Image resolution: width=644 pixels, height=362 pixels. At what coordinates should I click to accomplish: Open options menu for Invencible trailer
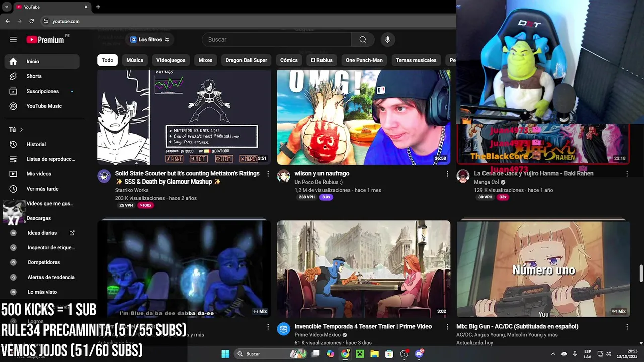447,327
